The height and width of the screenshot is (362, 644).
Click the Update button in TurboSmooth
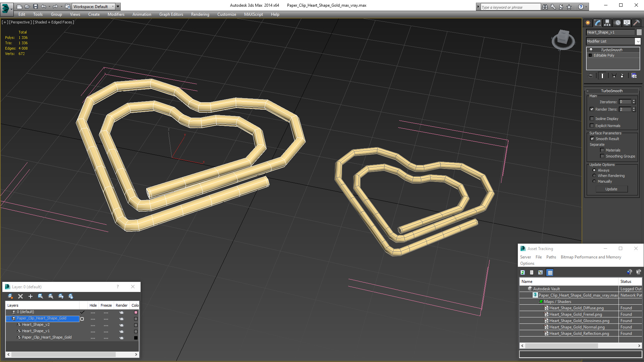(x=611, y=189)
